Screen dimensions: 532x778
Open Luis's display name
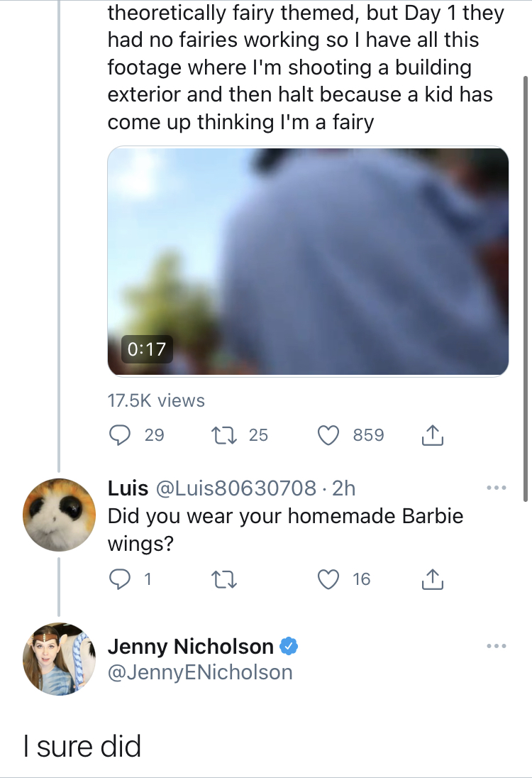[x=128, y=488]
